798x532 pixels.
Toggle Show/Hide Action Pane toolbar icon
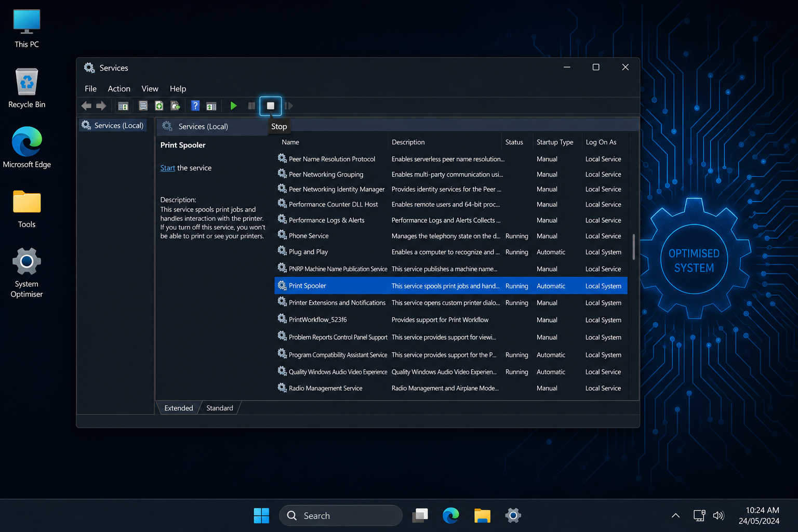(211, 106)
